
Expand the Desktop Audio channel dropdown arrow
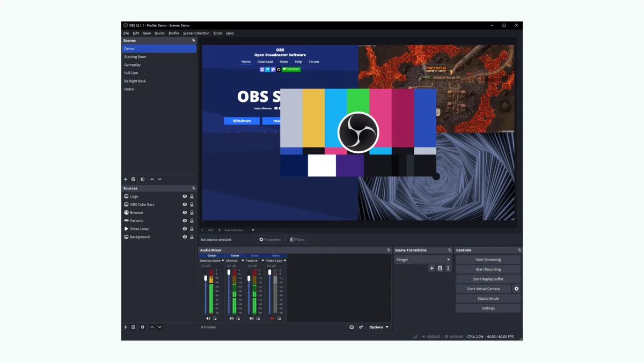(x=223, y=261)
